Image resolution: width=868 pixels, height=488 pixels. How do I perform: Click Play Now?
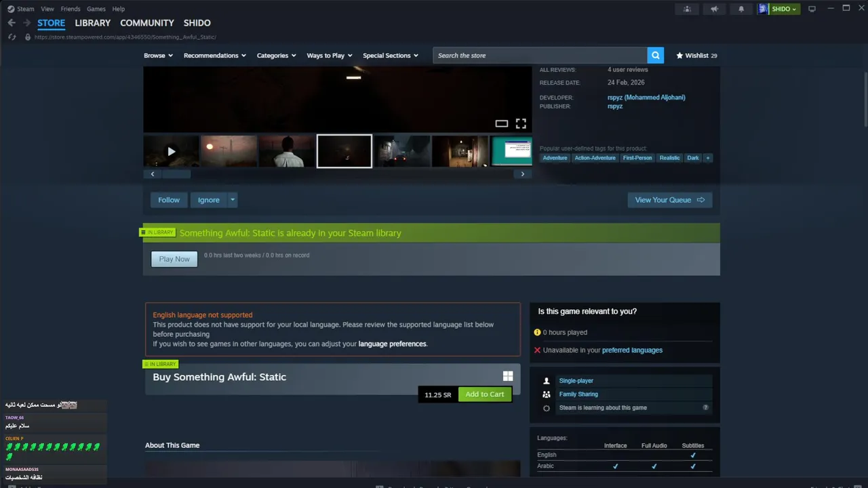click(x=174, y=259)
